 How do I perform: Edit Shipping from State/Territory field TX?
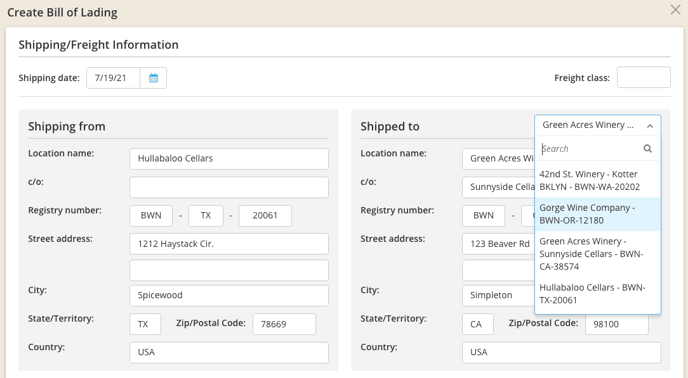click(x=145, y=324)
